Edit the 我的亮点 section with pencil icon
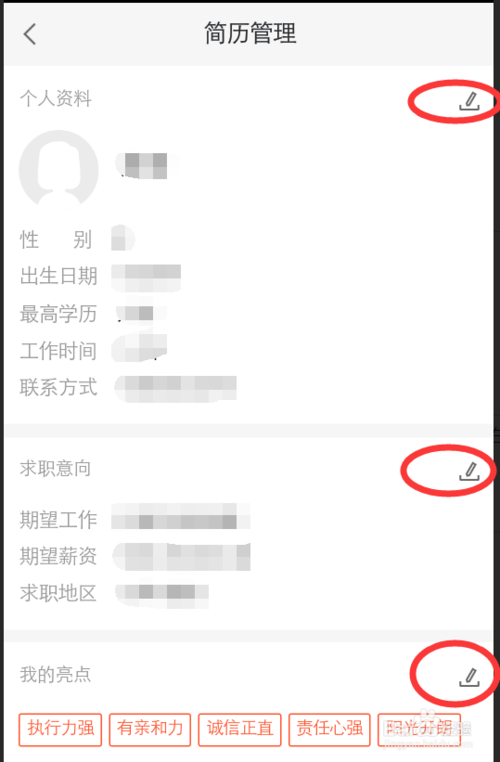 469,677
